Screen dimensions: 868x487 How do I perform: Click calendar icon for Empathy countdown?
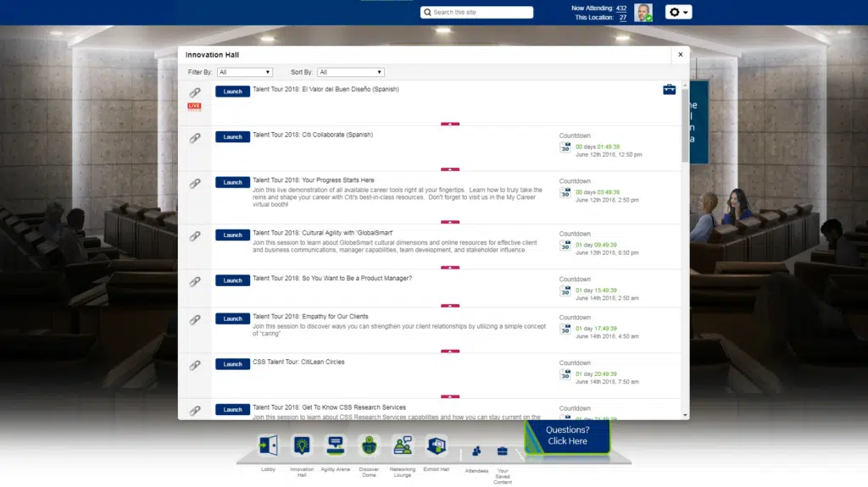click(x=565, y=329)
